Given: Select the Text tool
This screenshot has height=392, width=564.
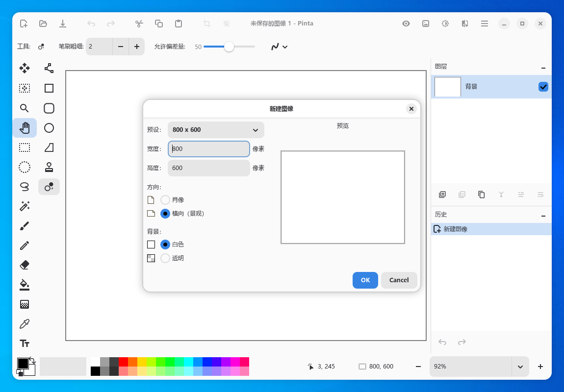Looking at the screenshot, I should click(25, 343).
